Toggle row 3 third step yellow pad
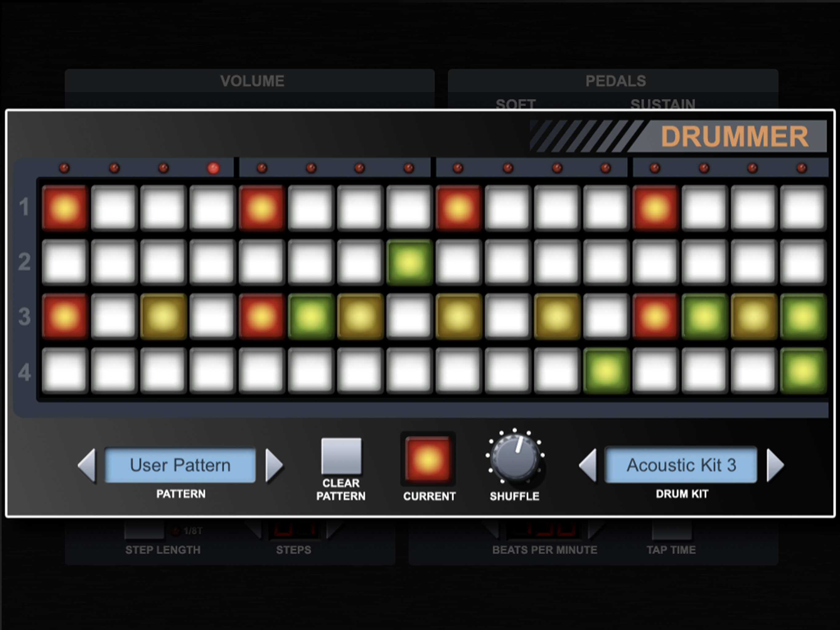 (163, 316)
